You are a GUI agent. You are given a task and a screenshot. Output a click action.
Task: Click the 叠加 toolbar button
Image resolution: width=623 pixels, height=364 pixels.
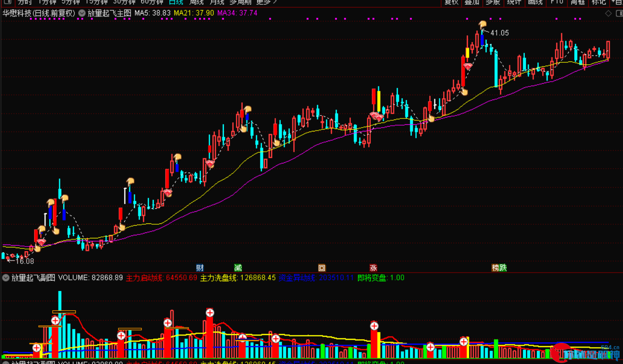coord(472,2)
